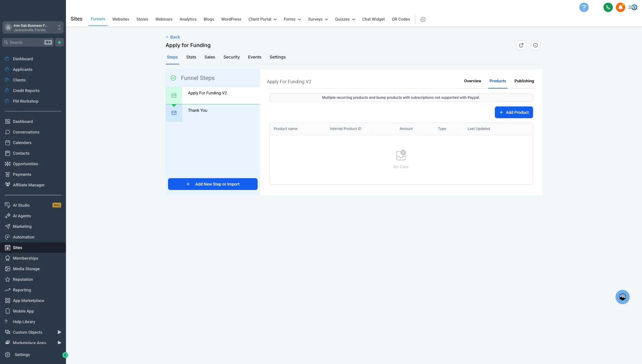Open the profile icon at top right

coord(633,7)
